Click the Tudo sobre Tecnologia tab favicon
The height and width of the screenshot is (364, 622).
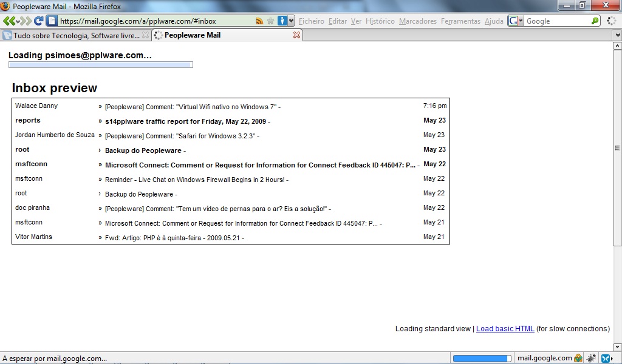(x=7, y=35)
